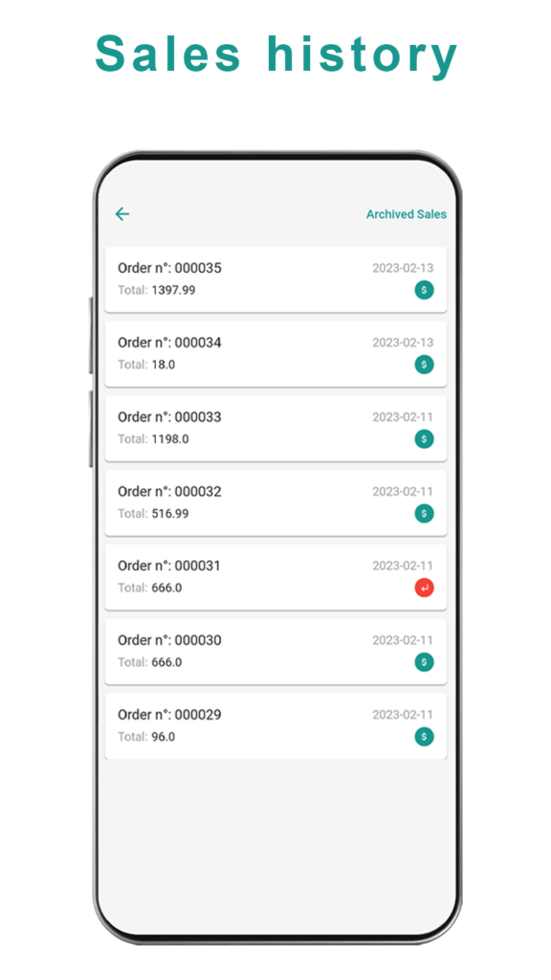
Task: Click green dollar icon on order 000035
Action: coord(424,290)
